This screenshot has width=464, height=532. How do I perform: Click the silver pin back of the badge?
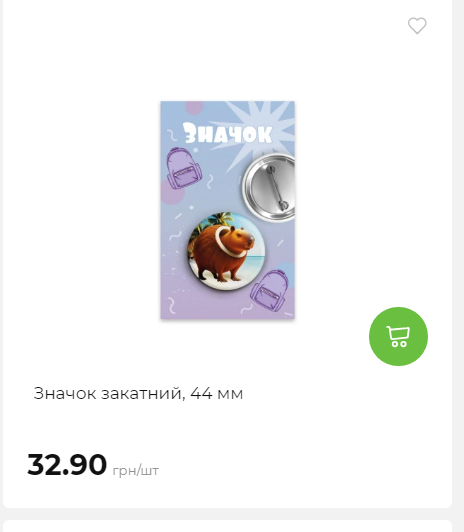coord(269,187)
